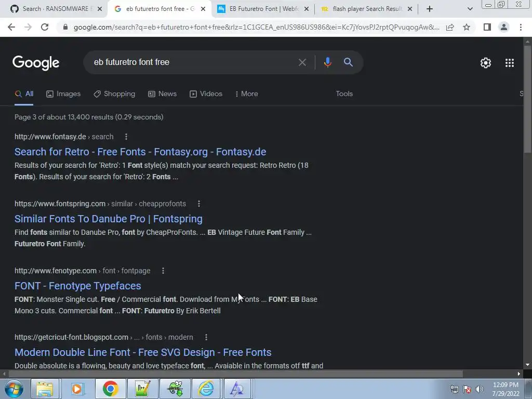Viewport: 532px width, 399px height.
Task: Select the Shopping results tab
Action: 114,94
